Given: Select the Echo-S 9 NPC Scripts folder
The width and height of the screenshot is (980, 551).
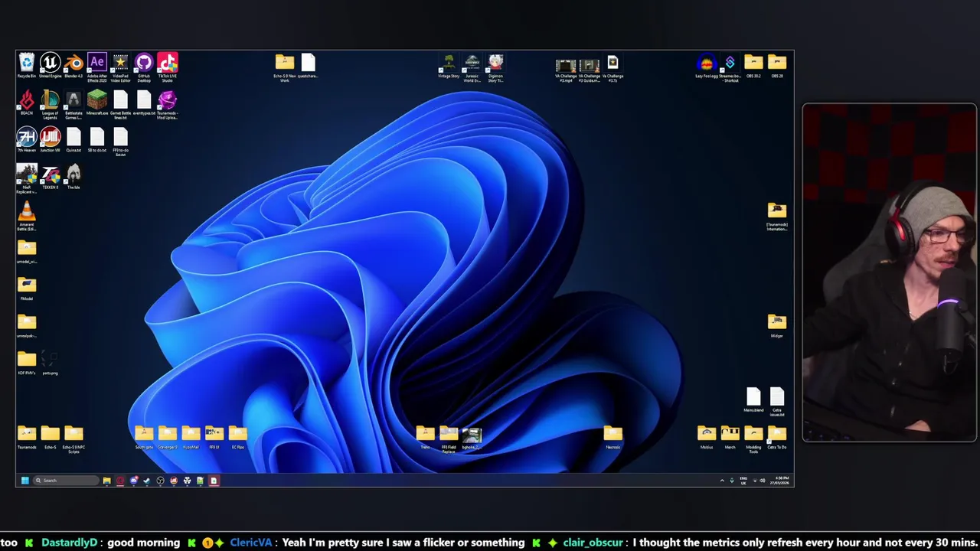Looking at the screenshot, I should [x=73, y=439].
